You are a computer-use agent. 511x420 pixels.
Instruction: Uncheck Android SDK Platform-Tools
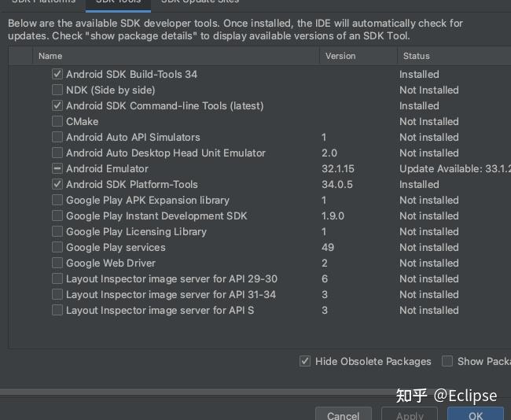(57, 184)
